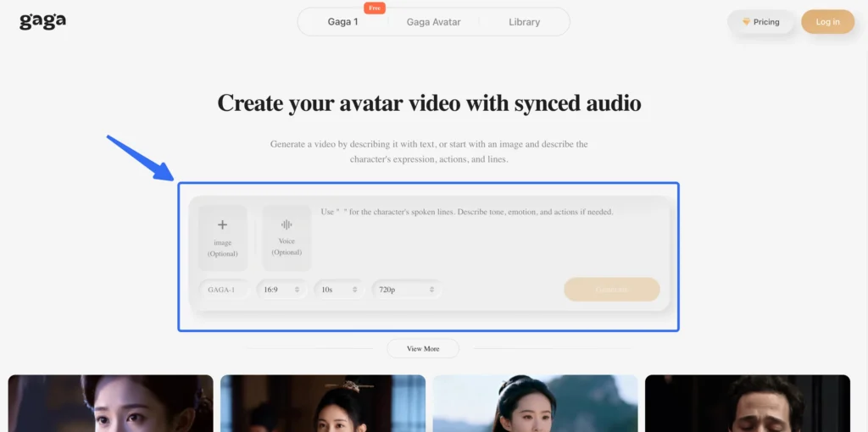Open the 16:9 aspect ratio dropdown
This screenshot has height=432, width=868.
281,290
